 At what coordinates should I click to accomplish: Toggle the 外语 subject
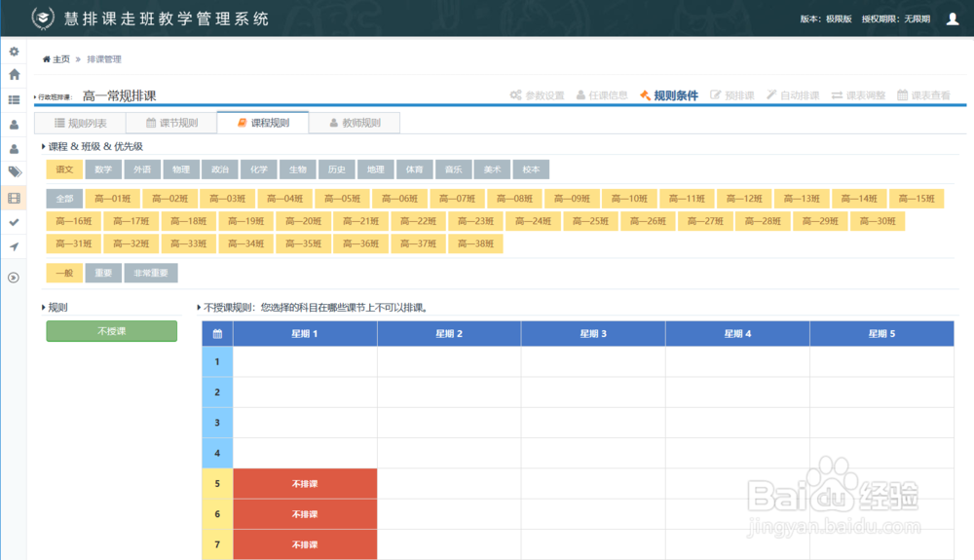pyautogui.click(x=142, y=169)
